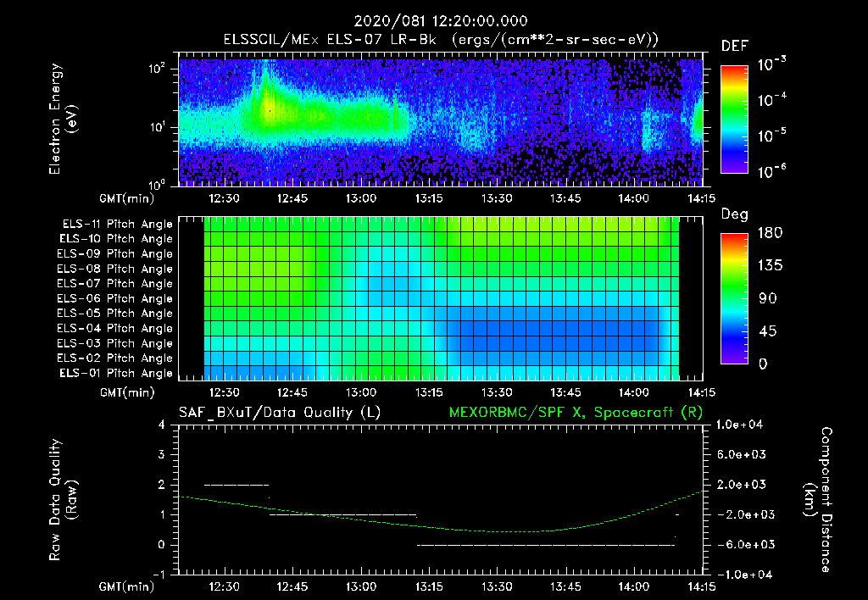
Task: Click the 2020/081 12:20:00.000 timestamp title
Action: pos(441,21)
